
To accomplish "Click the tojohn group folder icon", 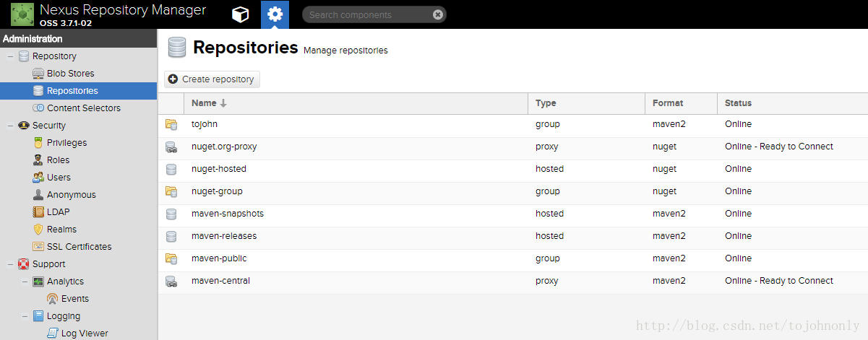I will pyautogui.click(x=171, y=124).
